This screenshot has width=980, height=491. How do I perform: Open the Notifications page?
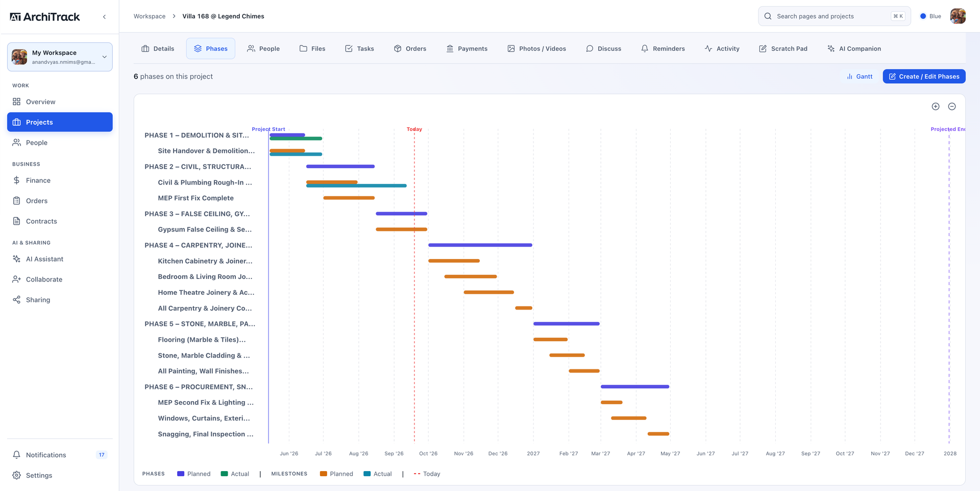[x=60, y=455]
